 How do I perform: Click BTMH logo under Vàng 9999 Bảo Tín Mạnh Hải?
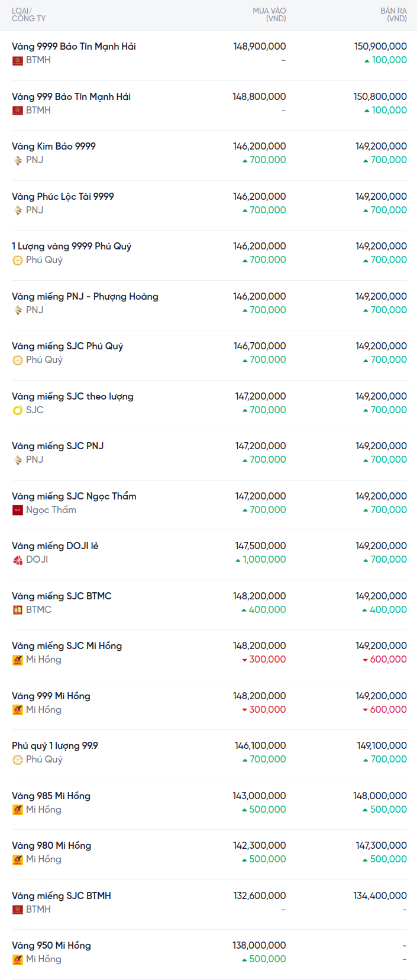18,60
